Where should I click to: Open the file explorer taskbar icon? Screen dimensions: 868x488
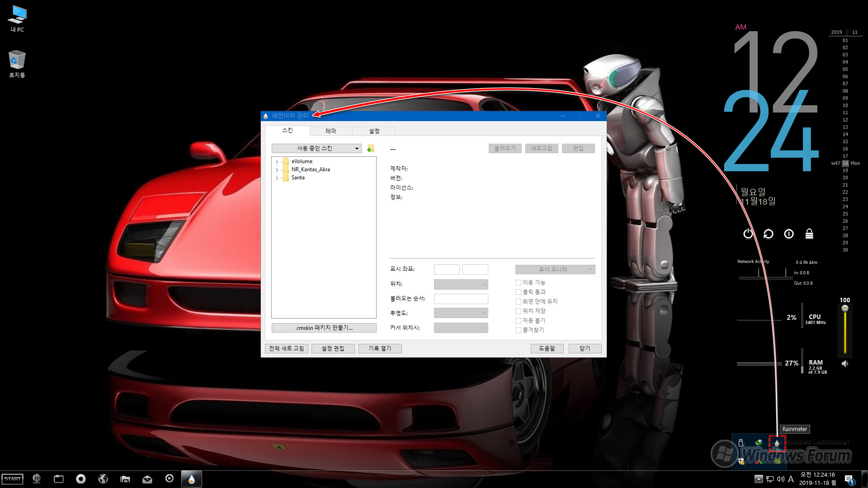click(125, 479)
